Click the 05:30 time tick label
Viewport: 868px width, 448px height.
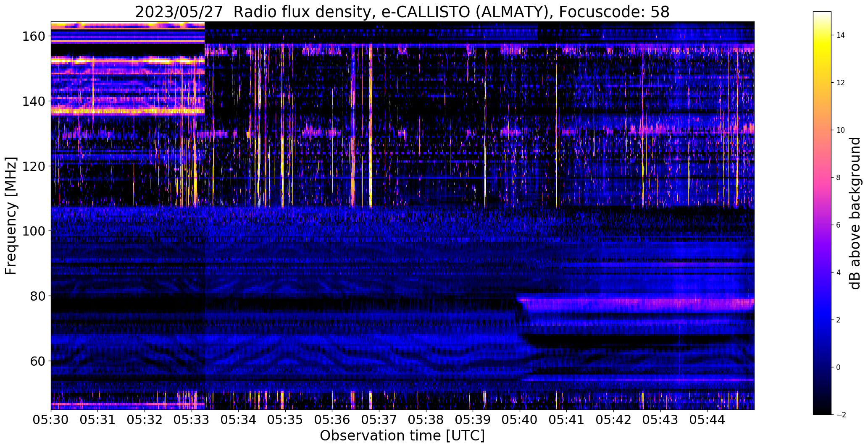tap(51, 419)
